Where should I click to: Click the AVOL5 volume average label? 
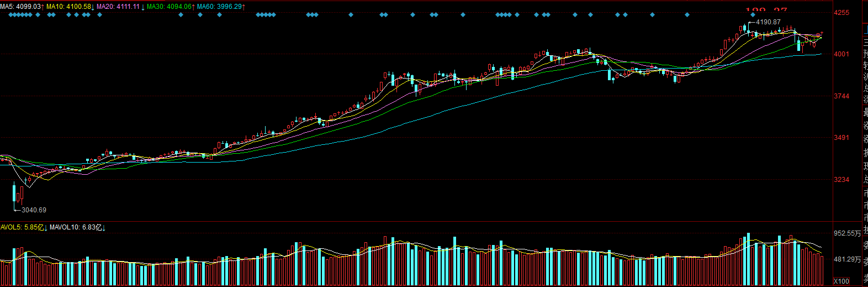click(23, 227)
